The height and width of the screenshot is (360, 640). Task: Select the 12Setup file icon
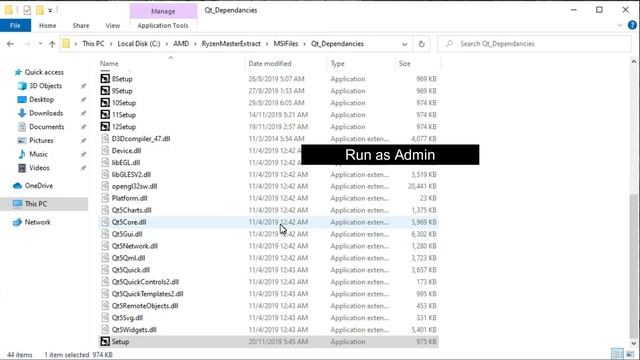(x=105, y=127)
